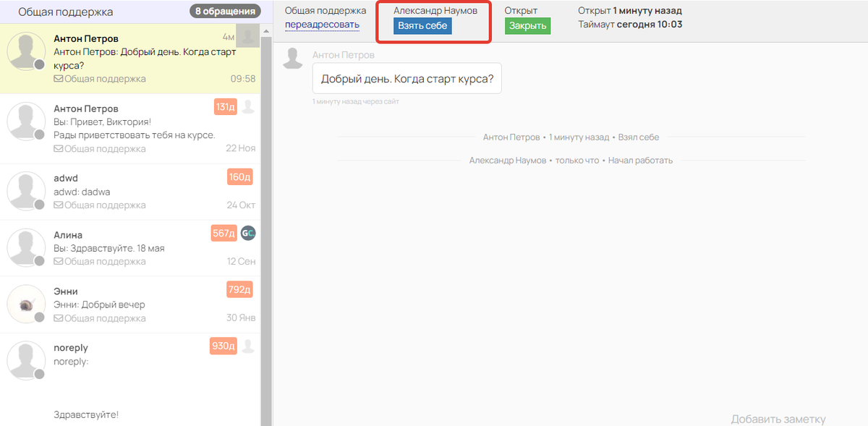
Task: Click the assignee avatar next to the 930д badge
Action: click(x=248, y=346)
